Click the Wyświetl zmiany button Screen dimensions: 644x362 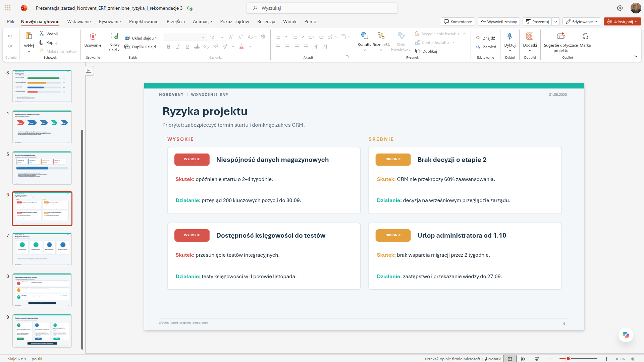point(499,21)
